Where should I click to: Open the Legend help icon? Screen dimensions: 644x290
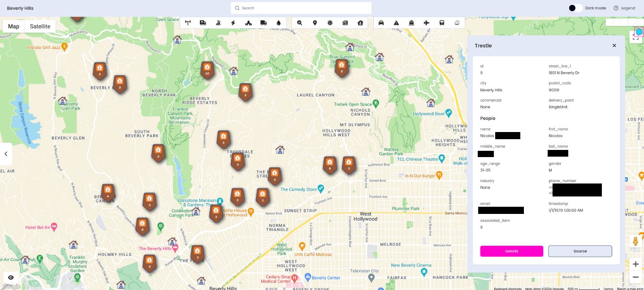coord(616,8)
